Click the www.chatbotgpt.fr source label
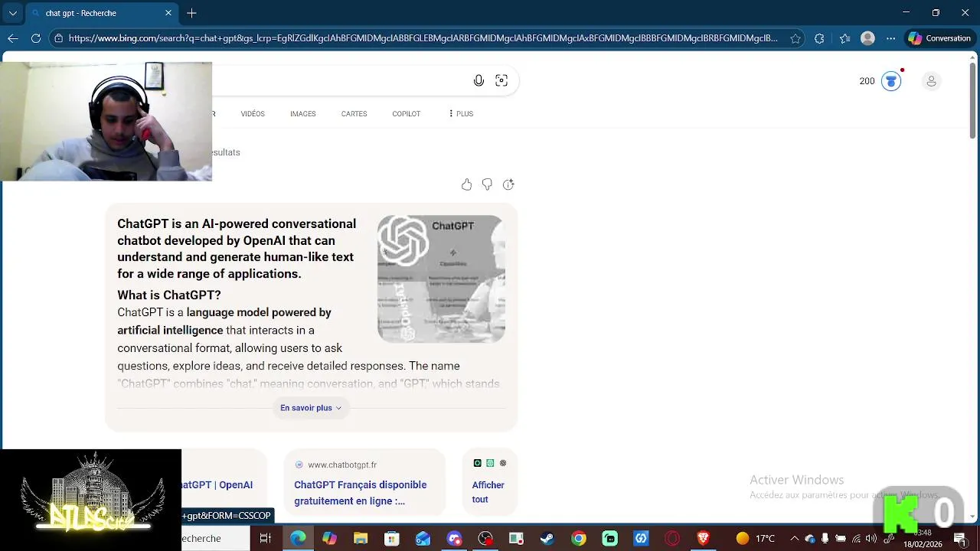The width and height of the screenshot is (980, 551). (342, 465)
